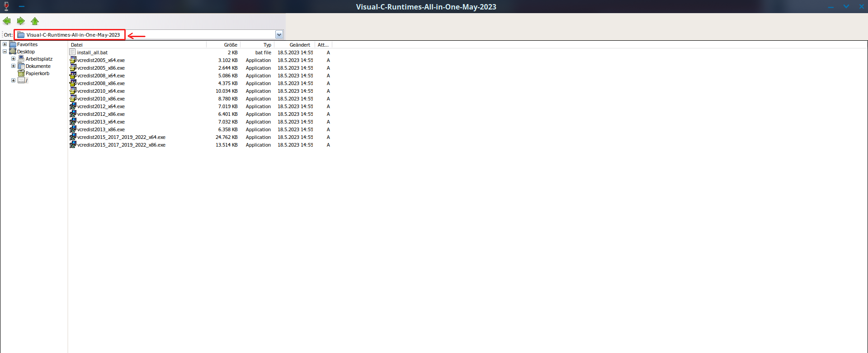The width and height of the screenshot is (868, 353).
Task: Click the root drive icon in tree
Action: click(21, 81)
